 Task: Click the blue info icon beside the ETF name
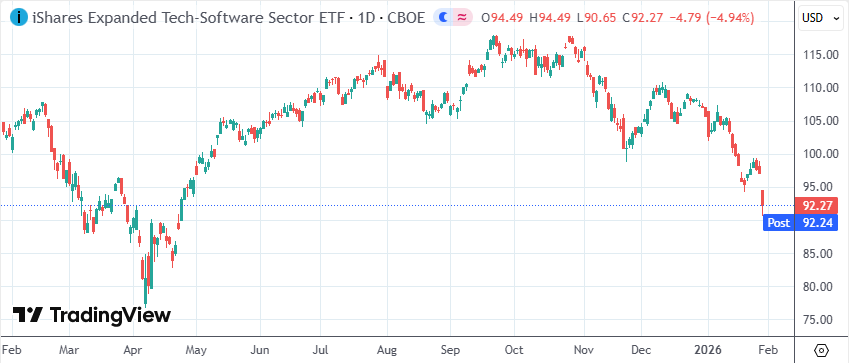(19, 18)
